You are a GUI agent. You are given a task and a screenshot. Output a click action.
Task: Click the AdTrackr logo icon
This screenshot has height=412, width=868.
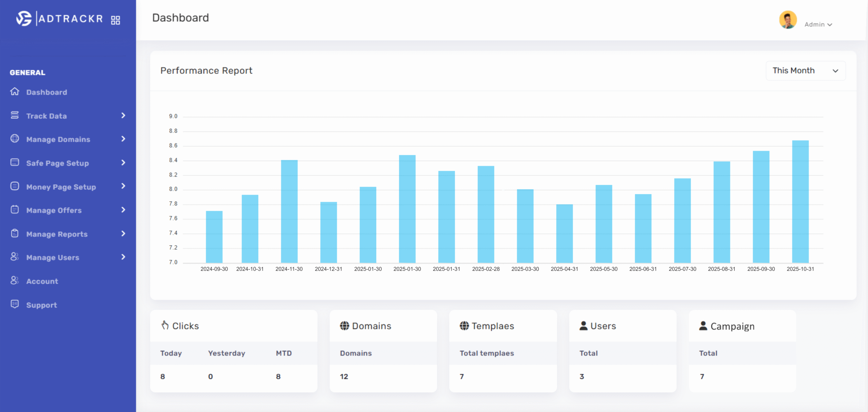[x=24, y=19]
